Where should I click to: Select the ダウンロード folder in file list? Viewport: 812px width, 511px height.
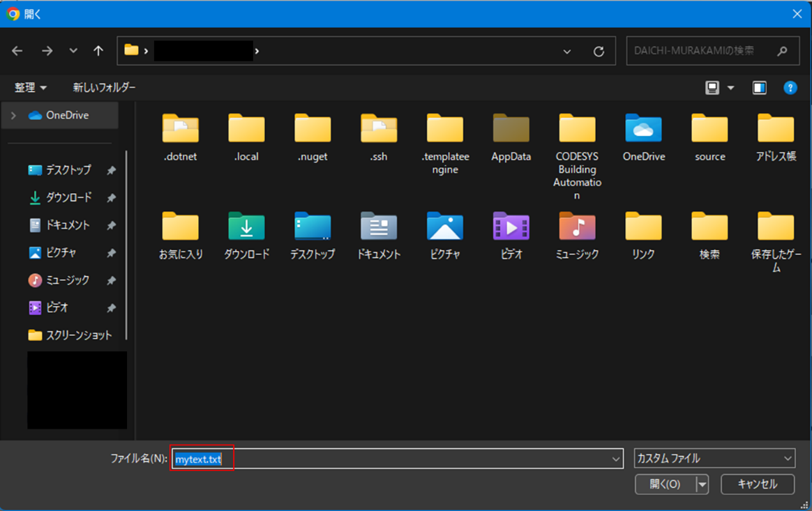(246, 236)
